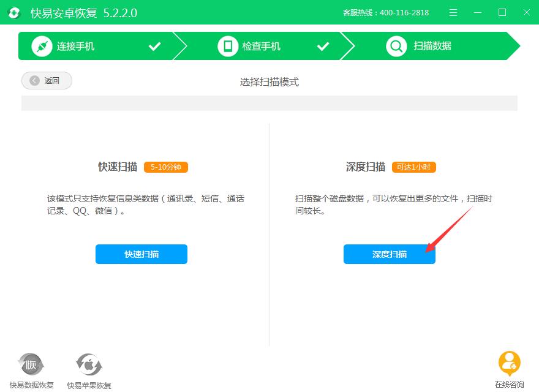Close the 快易安卓恢复 window
The width and height of the screenshot is (539, 392).
point(526,13)
